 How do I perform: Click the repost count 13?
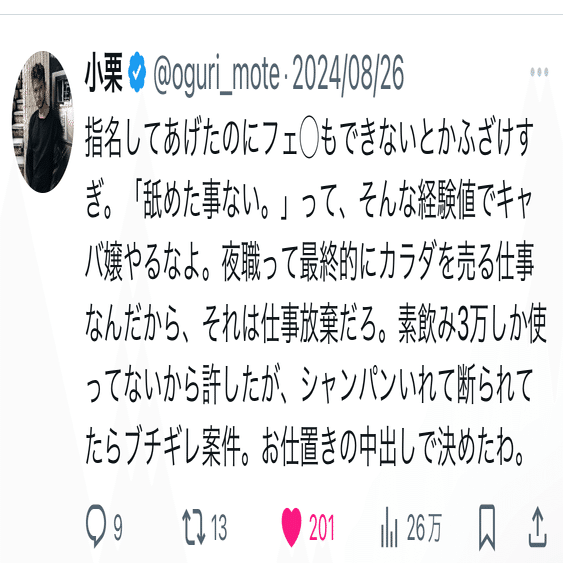click(219, 527)
